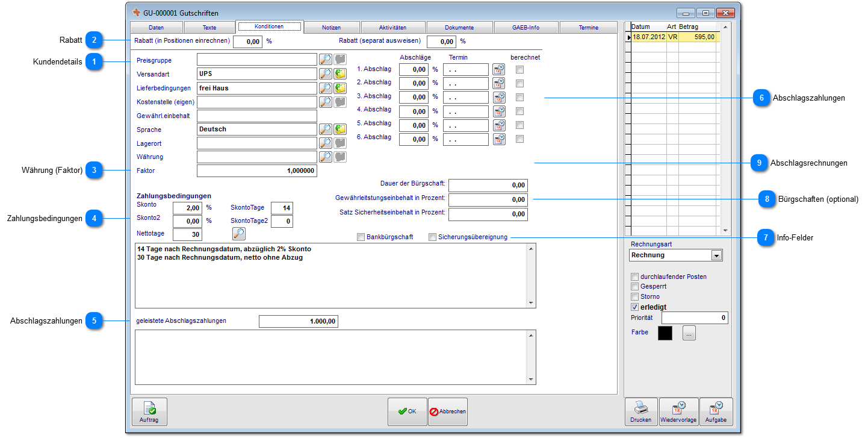Print via the Drucken button
Screen dimensions: 868x438
pos(641,411)
